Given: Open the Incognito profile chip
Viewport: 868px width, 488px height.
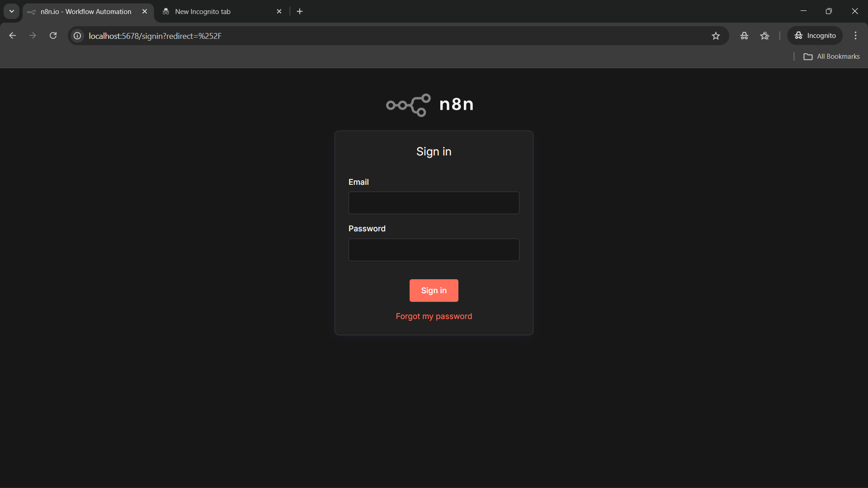Looking at the screenshot, I should coord(815,36).
